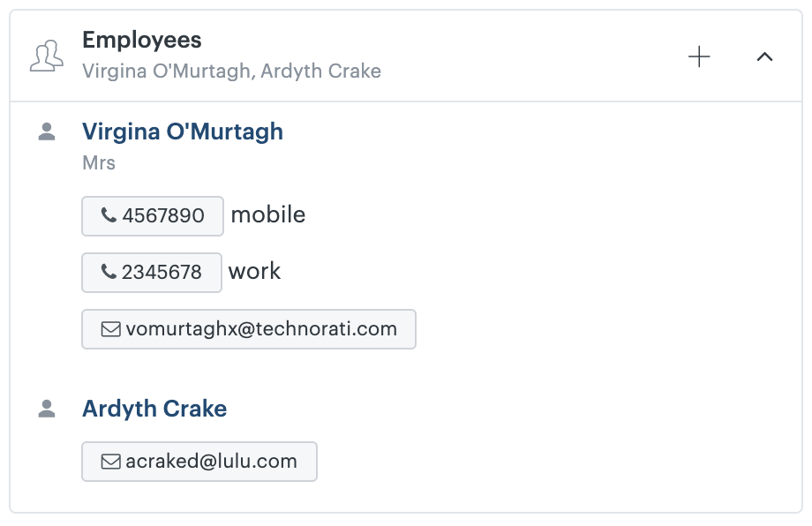
Task: Click the 'mobile' phone label
Action: pos(267,214)
